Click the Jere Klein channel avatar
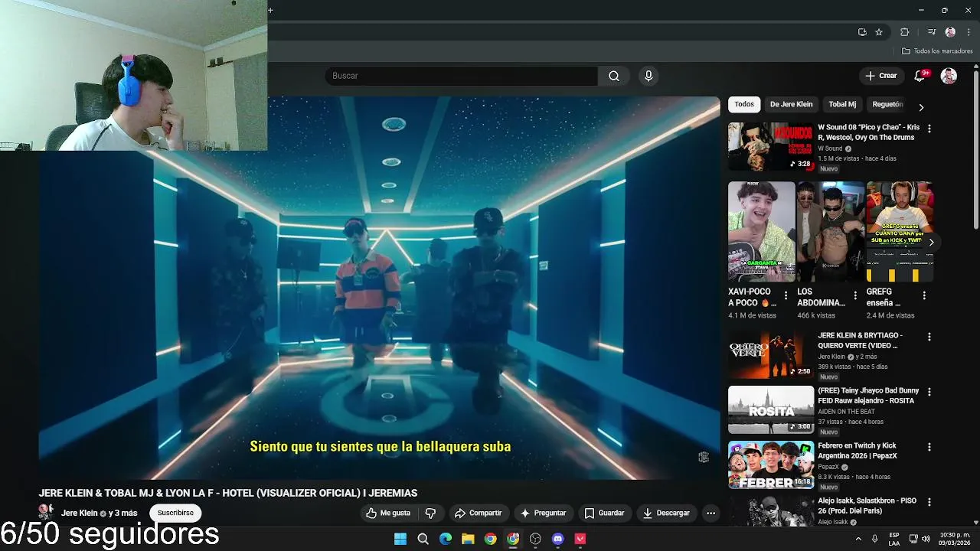 (x=46, y=512)
